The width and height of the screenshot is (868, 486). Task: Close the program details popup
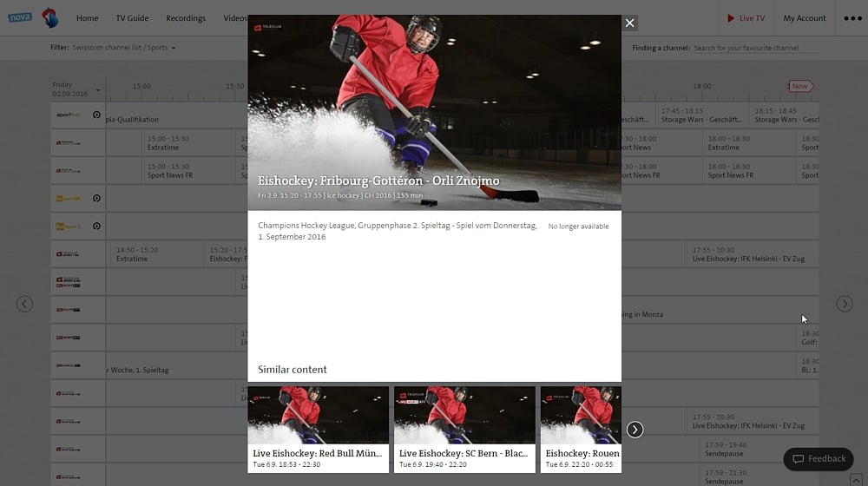pos(629,23)
